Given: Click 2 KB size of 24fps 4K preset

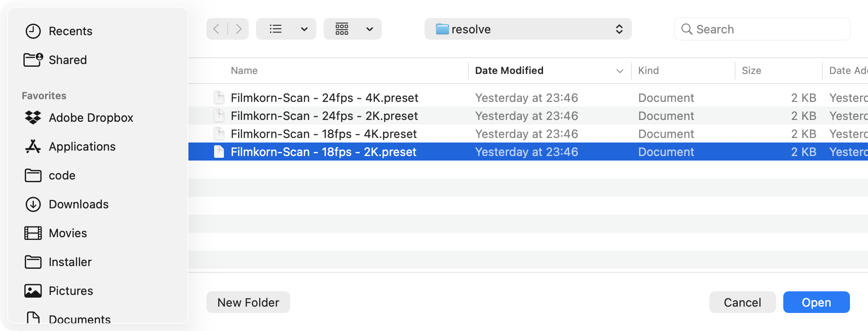Looking at the screenshot, I should click(804, 98).
